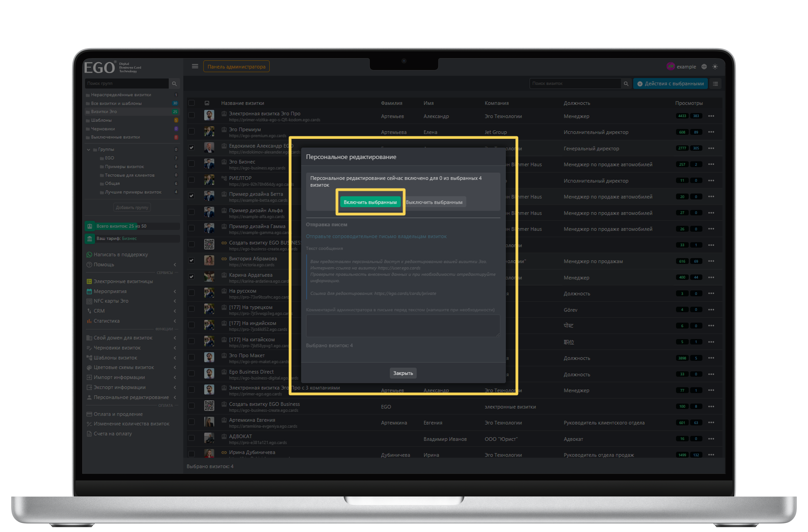Image resolution: width=808 pixels, height=532 pixels.
Task: Click the green Включить выбранным button
Action: [x=370, y=202]
